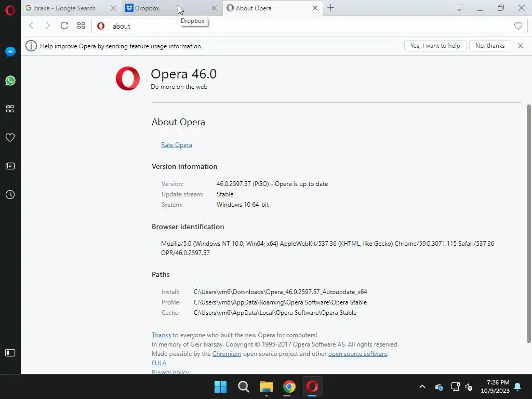
Task: Click the info icon in notification bar
Action: [x=31, y=46]
